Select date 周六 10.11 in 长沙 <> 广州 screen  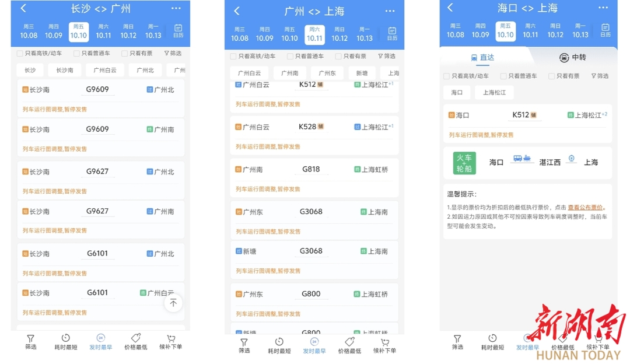(103, 31)
